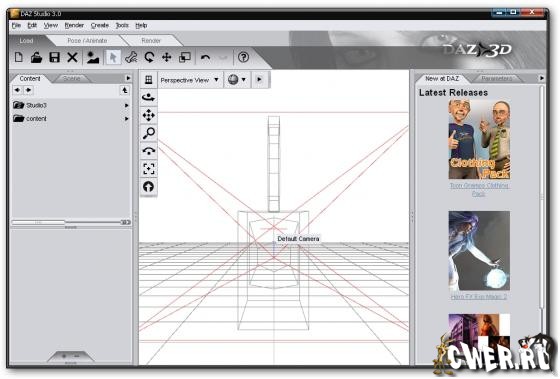Screen dimensions: 560x379
Task: Open the Help menu
Action: 141,25
